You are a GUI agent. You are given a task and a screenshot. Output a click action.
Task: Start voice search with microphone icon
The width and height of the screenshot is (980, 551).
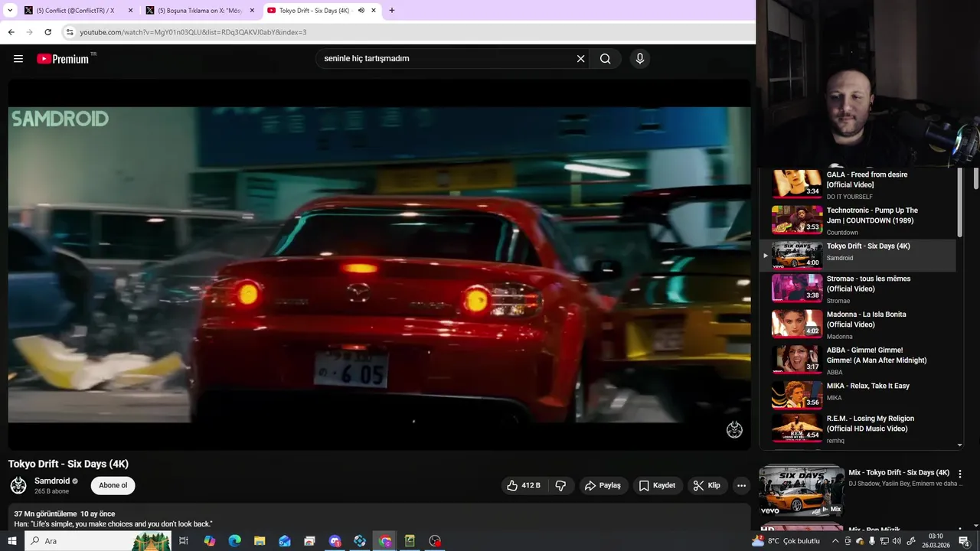[640, 58]
